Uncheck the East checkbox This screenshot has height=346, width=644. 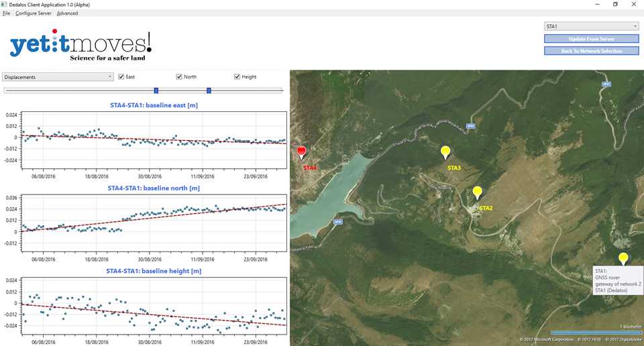tap(121, 76)
